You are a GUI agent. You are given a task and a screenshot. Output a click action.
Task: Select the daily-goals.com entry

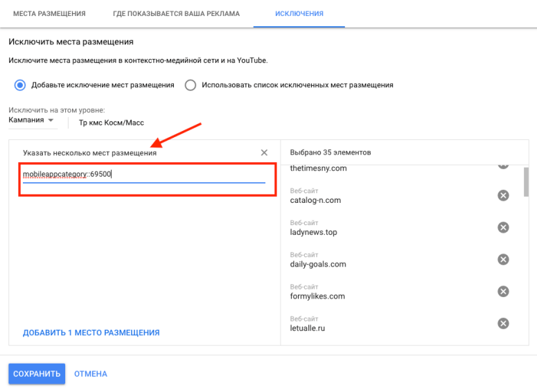(x=318, y=265)
